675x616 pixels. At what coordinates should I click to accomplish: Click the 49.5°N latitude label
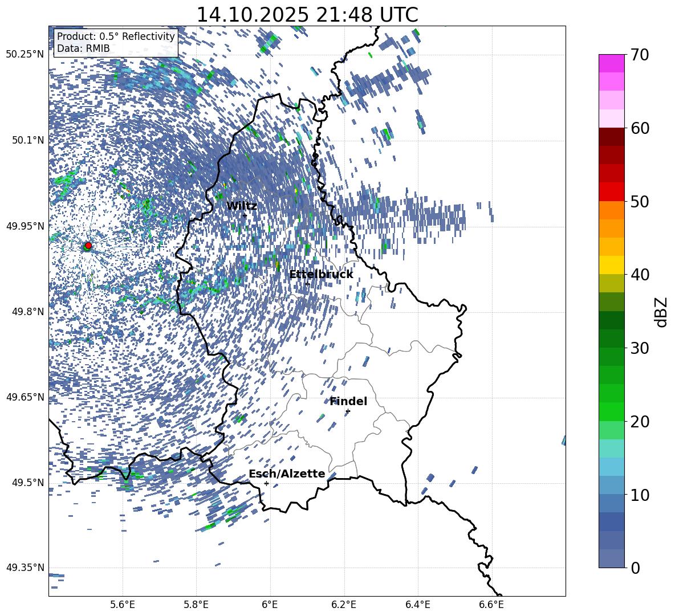click(28, 483)
